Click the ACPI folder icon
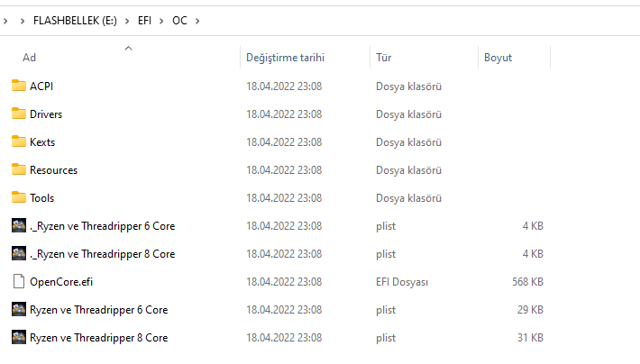This screenshot has width=640, height=364. click(19, 86)
